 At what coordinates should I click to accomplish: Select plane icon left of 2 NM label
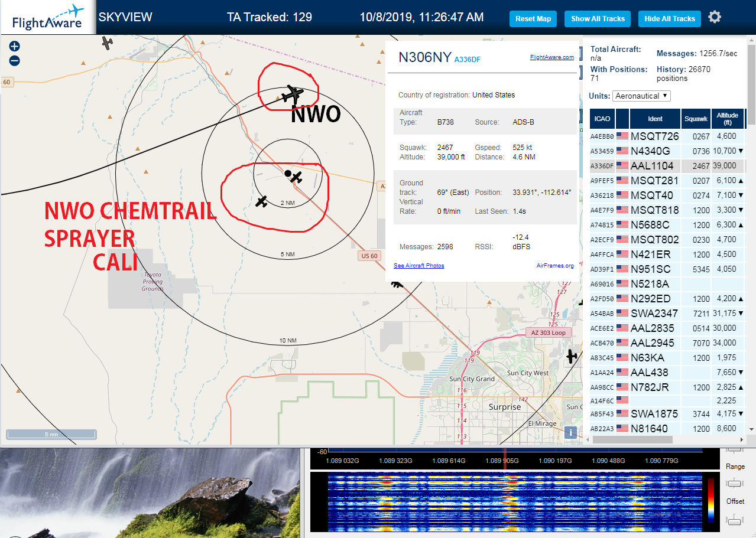click(x=262, y=201)
